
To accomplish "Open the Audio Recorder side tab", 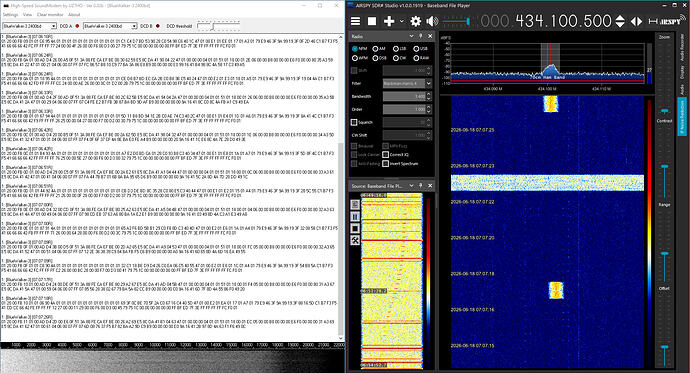I will click(682, 48).
